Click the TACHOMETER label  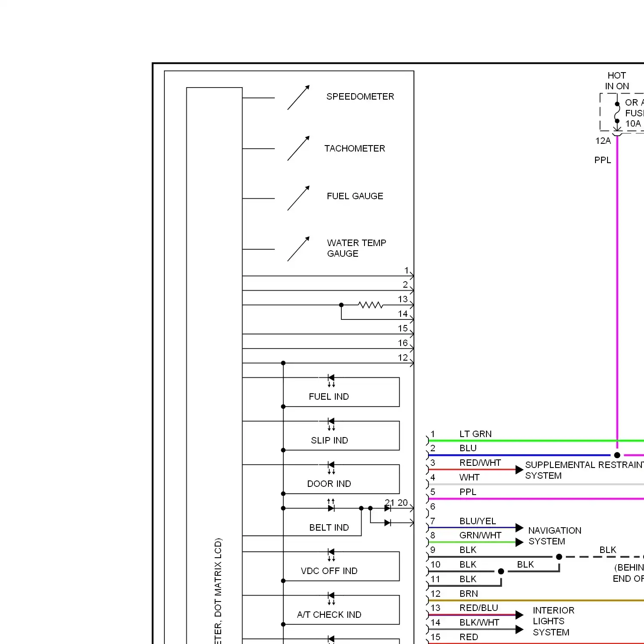[355, 149]
